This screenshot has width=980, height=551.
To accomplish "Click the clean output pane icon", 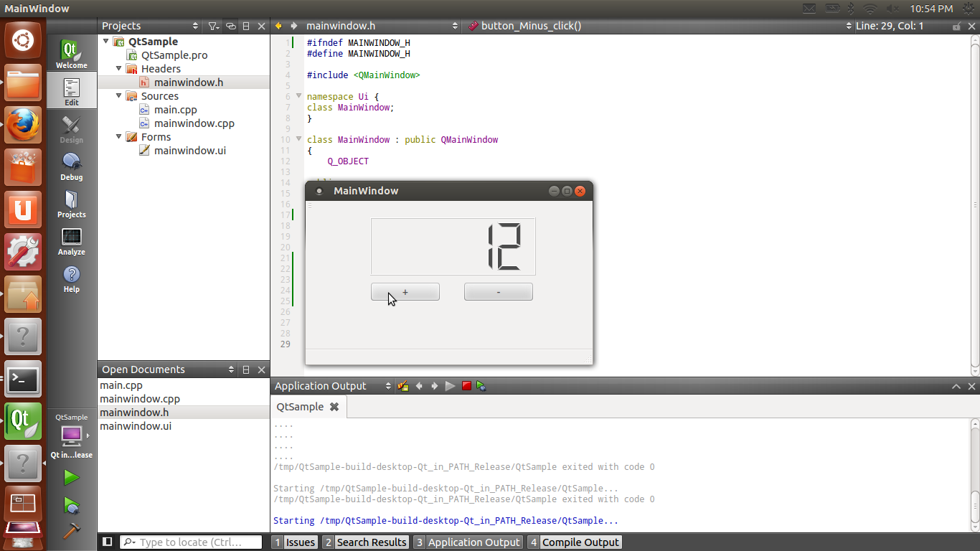I will [403, 386].
